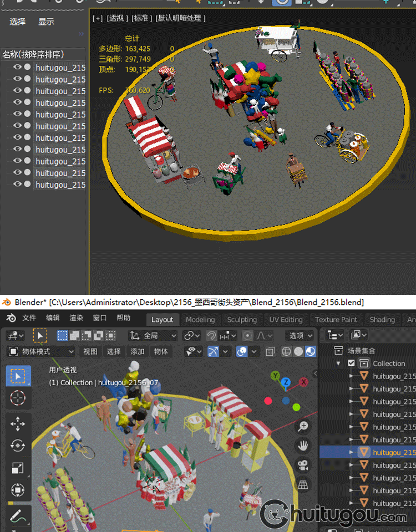416x532 pixels.
Task: Open the Blender logo app menu
Action: pyautogui.click(x=11, y=318)
